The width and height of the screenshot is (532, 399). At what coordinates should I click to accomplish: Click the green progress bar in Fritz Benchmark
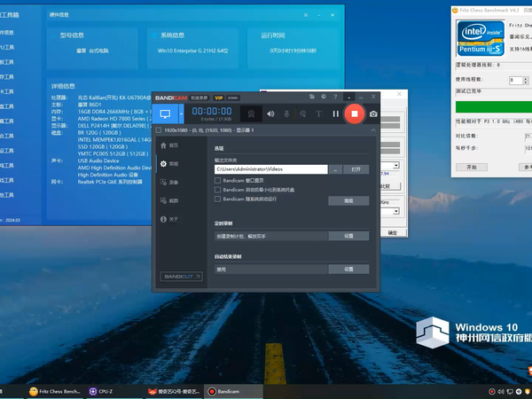[494, 107]
